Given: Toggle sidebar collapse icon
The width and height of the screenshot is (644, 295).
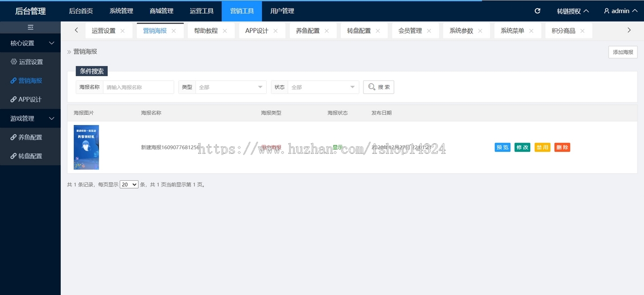Looking at the screenshot, I should [x=30, y=27].
